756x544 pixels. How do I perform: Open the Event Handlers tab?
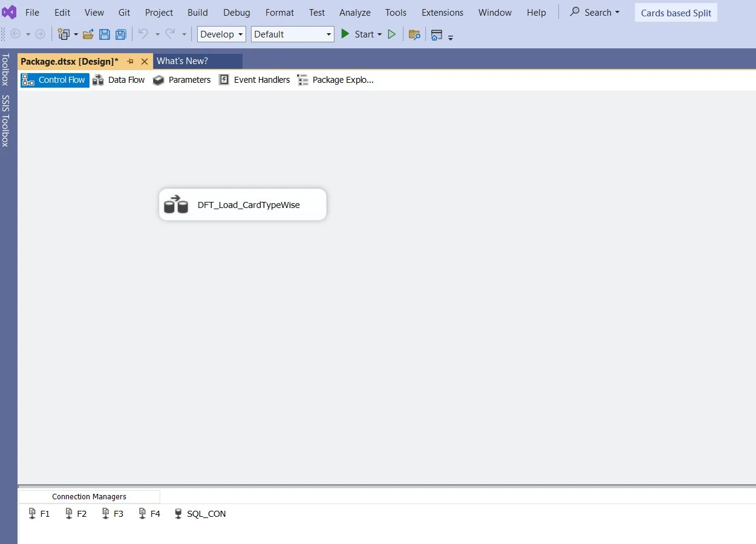coord(255,80)
